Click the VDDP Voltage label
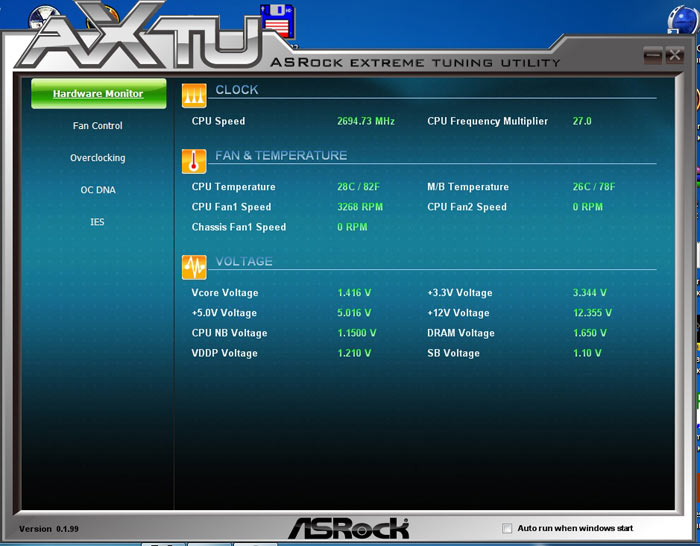Image resolution: width=700 pixels, height=546 pixels. [x=224, y=353]
